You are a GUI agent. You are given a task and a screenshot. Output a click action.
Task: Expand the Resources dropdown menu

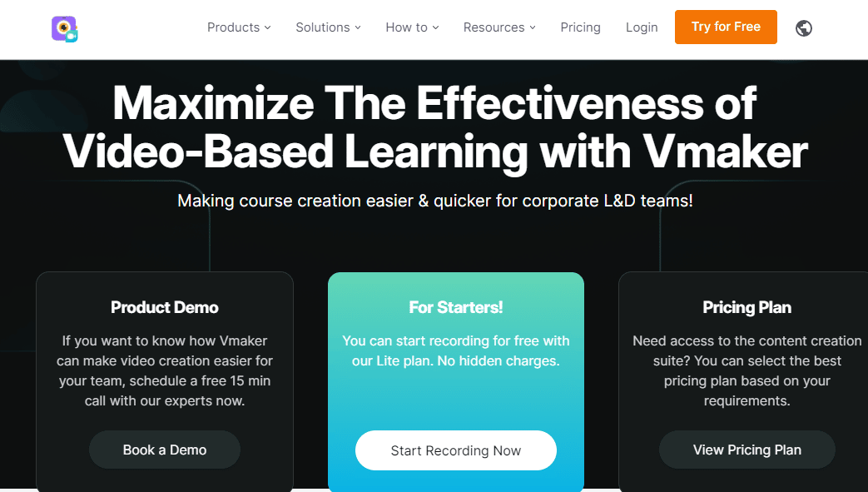tap(500, 27)
